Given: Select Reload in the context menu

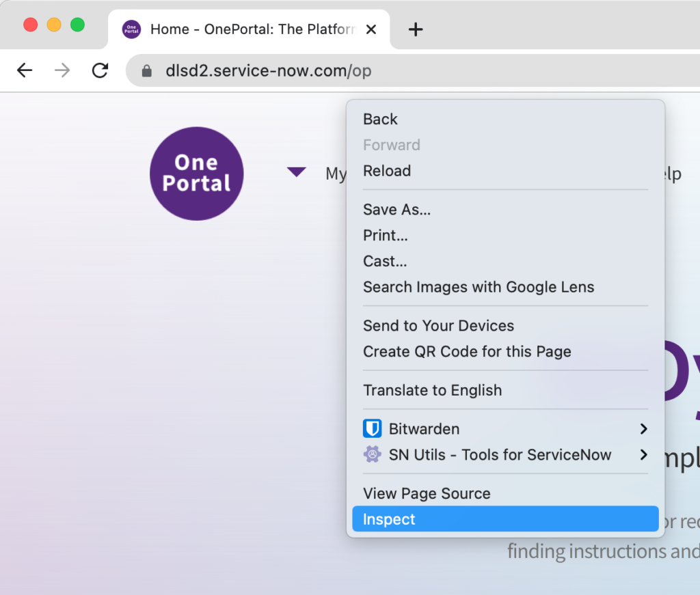Looking at the screenshot, I should [505, 171].
